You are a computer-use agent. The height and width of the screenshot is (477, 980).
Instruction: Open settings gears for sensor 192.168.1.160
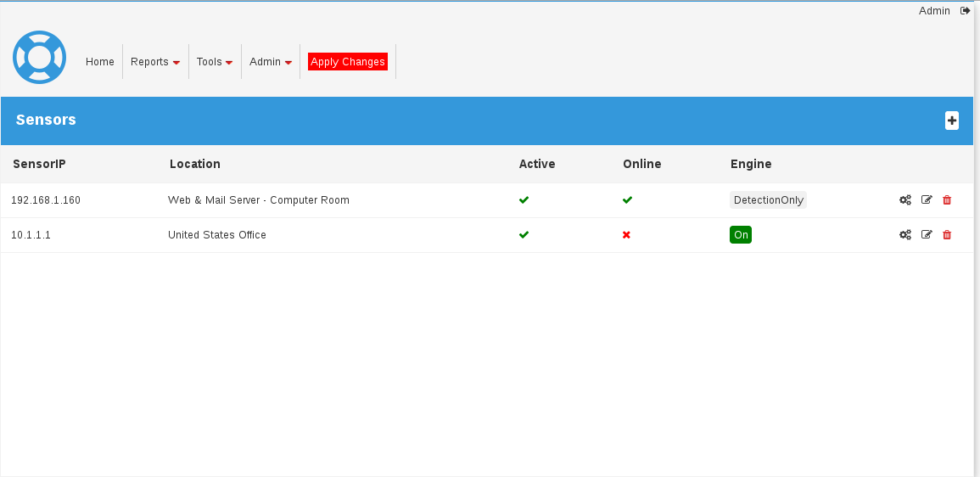[x=905, y=200]
